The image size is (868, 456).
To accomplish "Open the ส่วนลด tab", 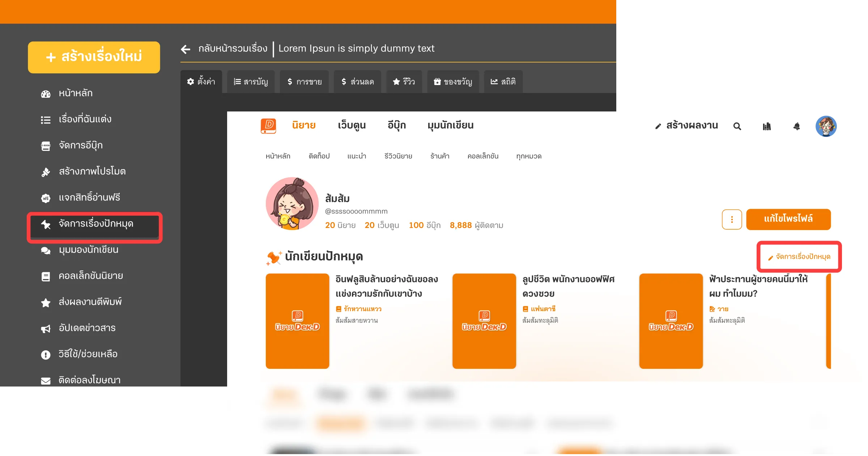I will pos(357,82).
